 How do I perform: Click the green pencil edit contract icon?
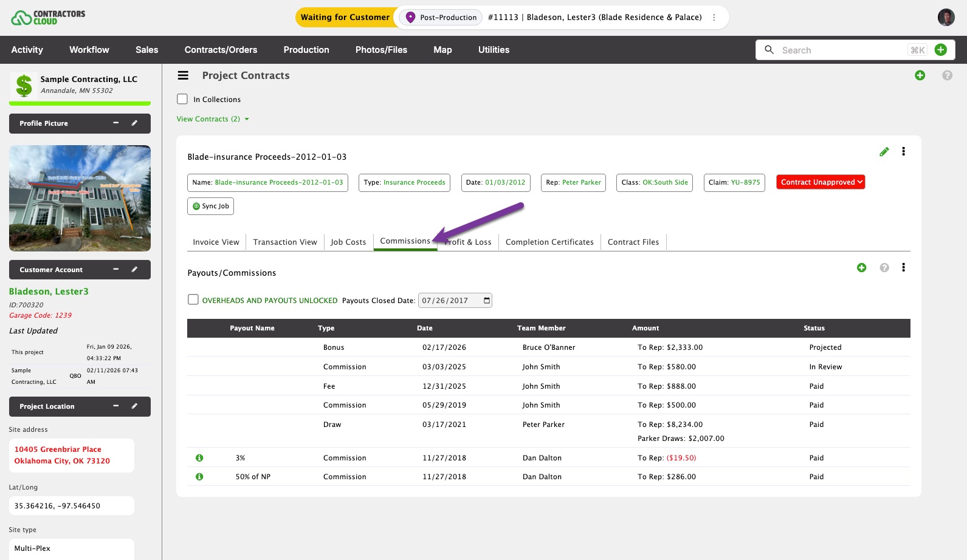click(884, 152)
